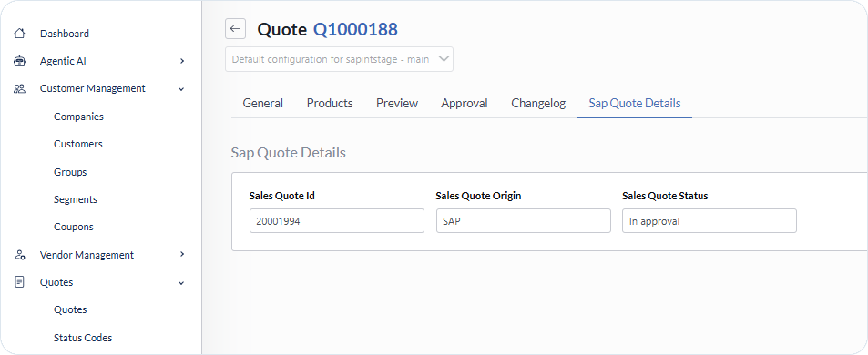The width and height of the screenshot is (868, 355).
Task: Go to Customers in sidebar
Action: click(78, 144)
